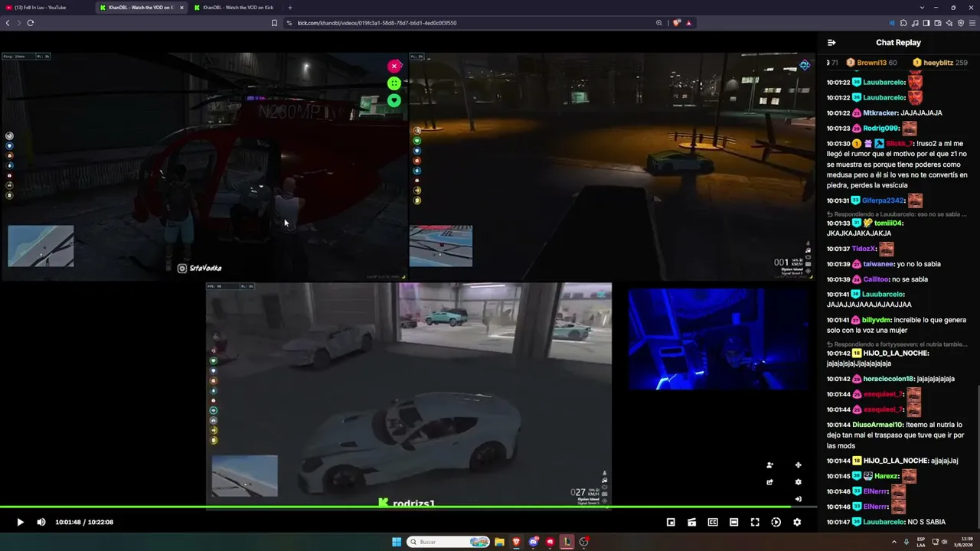Open a new browser tab
The height and width of the screenshot is (551, 980).
click(x=289, y=8)
